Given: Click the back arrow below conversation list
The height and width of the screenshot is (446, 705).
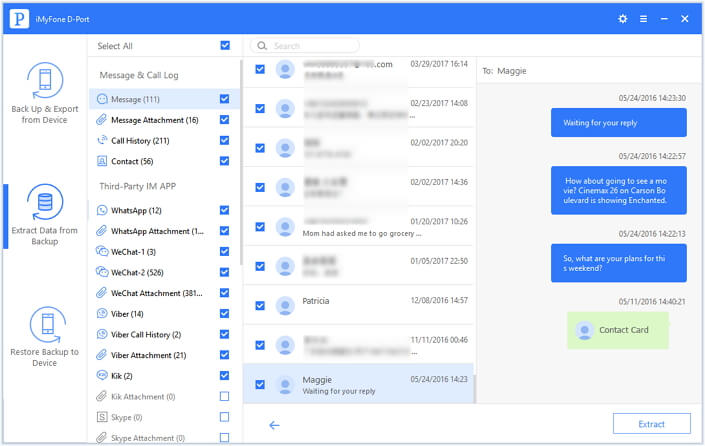Looking at the screenshot, I should [x=274, y=425].
